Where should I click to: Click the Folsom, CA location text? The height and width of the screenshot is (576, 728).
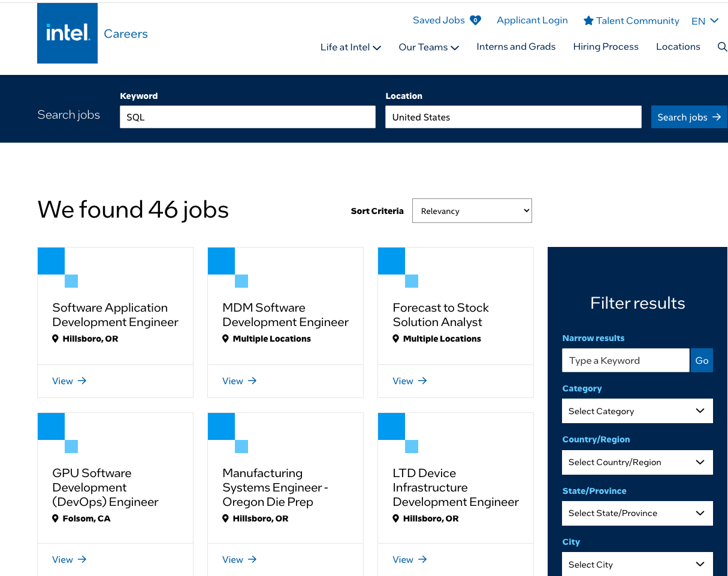pyautogui.click(x=87, y=518)
